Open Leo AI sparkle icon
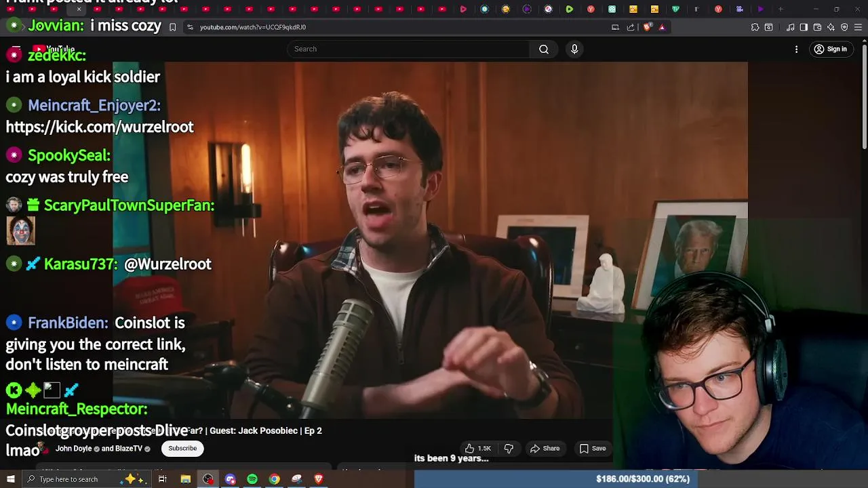The width and height of the screenshot is (868, 488). tap(831, 27)
